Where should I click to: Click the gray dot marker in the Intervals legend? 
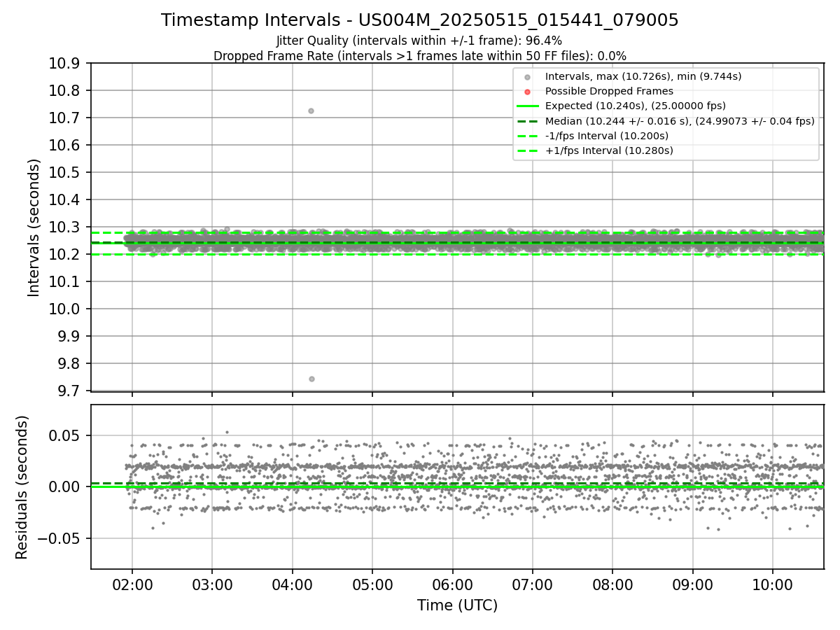[x=527, y=77]
